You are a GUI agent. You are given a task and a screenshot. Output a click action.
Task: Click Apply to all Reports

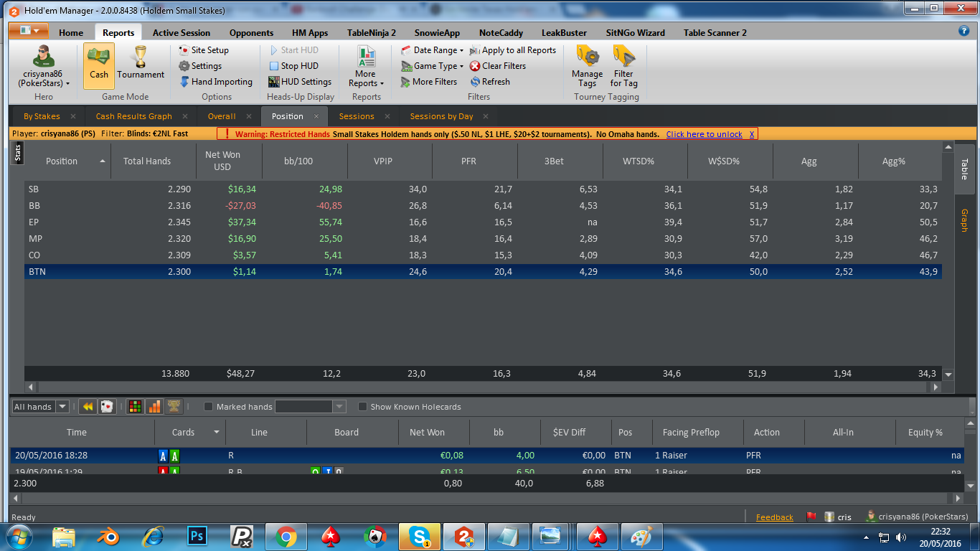pyautogui.click(x=513, y=50)
